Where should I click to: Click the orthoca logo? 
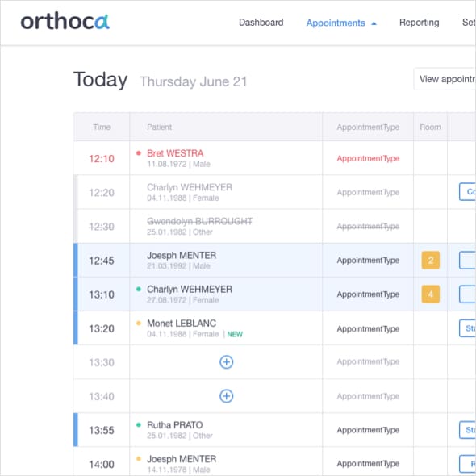[x=65, y=21]
